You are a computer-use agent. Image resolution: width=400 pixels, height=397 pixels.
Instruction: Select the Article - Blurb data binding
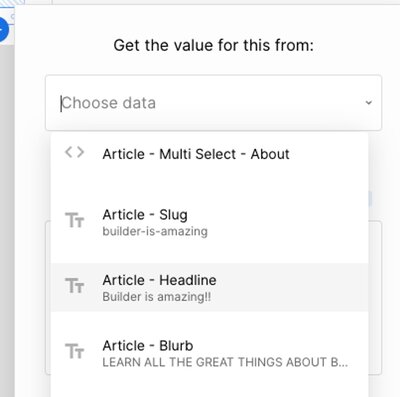tap(209, 353)
